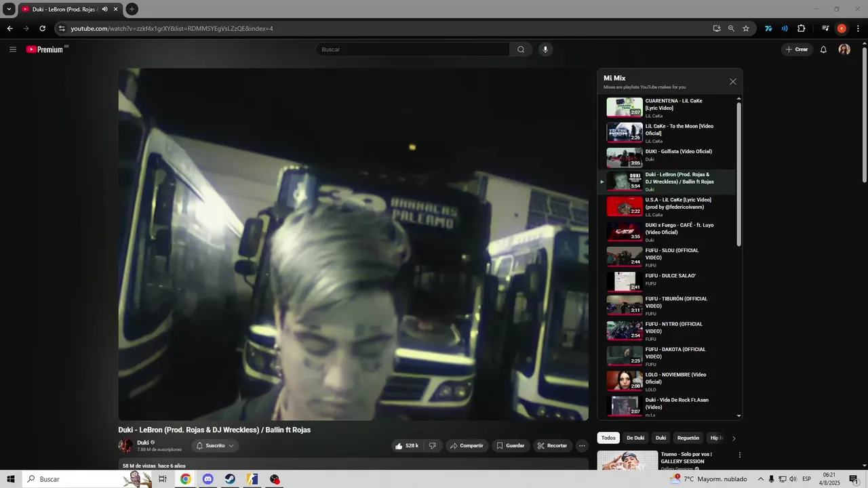
Task: Open Steam from the taskbar
Action: click(231, 479)
